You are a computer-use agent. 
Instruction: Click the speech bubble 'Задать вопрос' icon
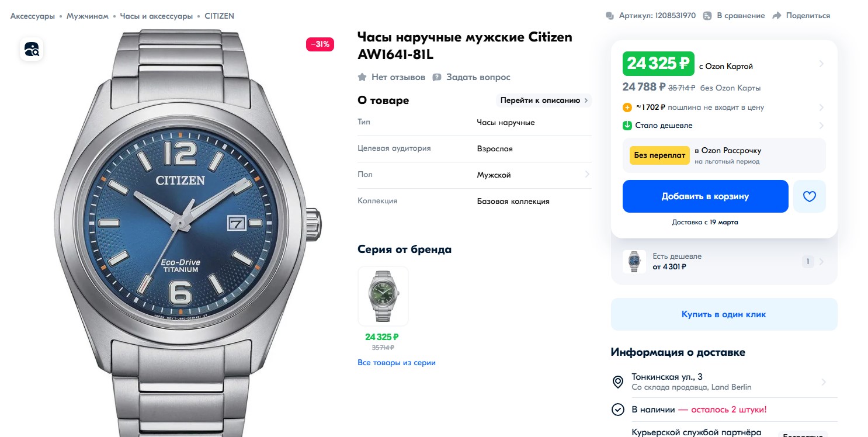(x=437, y=77)
